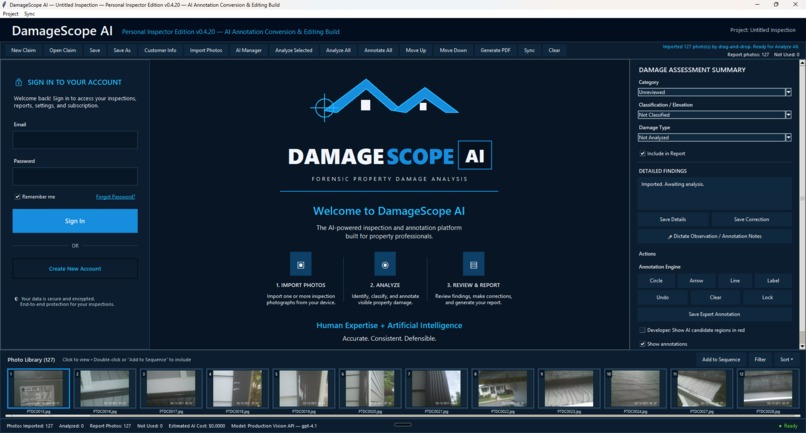Start a New Claim from toolbar
The image size is (806, 433).
coord(24,50)
